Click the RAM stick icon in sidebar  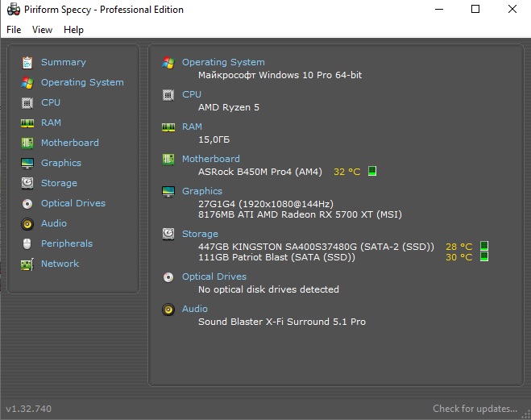(x=27, y=123)
